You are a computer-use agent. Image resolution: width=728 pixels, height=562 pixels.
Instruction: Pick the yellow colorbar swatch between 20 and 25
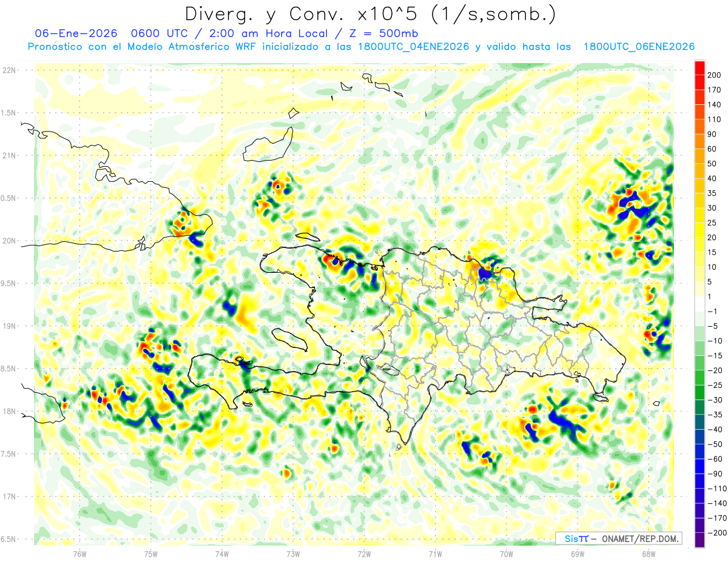(x=699, y=230)
